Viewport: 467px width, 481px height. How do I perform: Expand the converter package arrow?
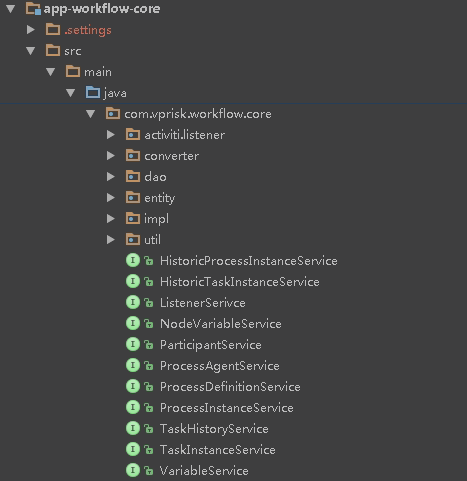pos(111,156)
